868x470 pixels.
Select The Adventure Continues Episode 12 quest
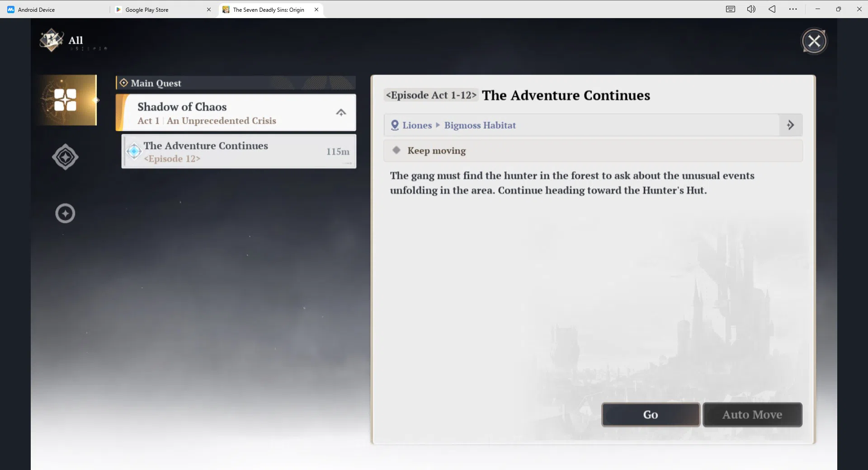239,151
